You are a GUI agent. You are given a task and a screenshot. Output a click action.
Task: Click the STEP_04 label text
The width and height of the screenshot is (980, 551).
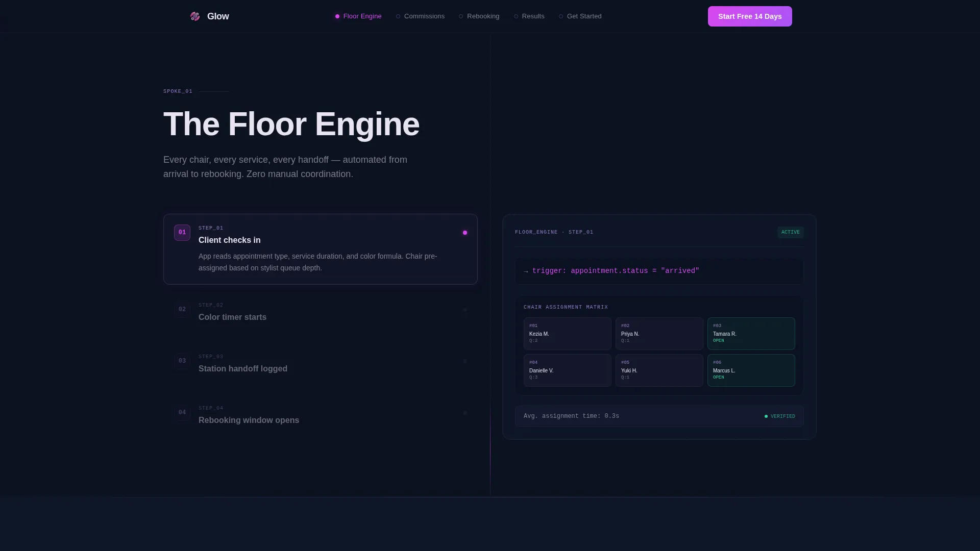click(x=211, y=408)
